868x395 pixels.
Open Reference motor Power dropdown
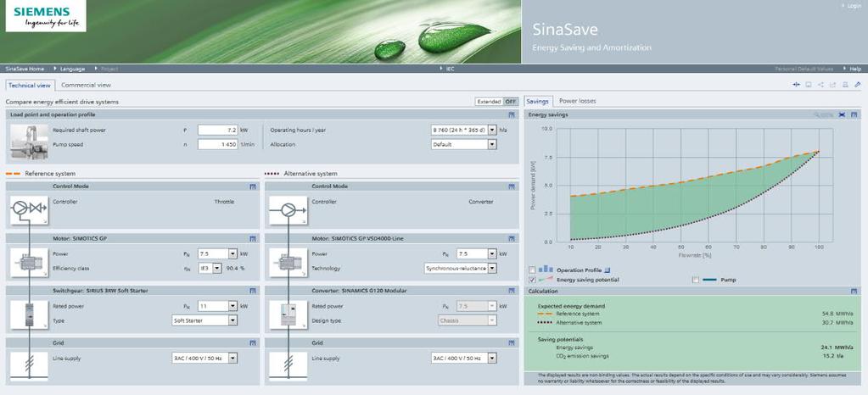pos(217,254)
